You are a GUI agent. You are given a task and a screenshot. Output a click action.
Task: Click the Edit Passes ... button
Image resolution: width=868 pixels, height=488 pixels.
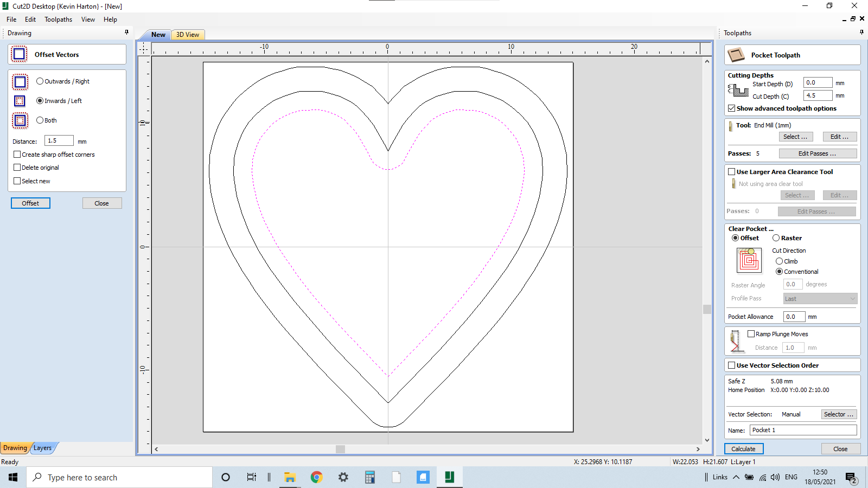click(x=818, y=153)
